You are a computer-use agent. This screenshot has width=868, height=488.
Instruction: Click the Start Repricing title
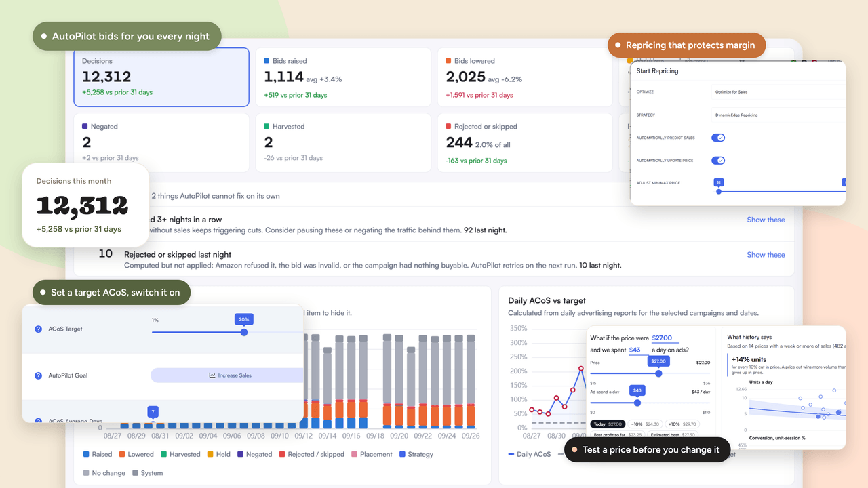[657, 71]
